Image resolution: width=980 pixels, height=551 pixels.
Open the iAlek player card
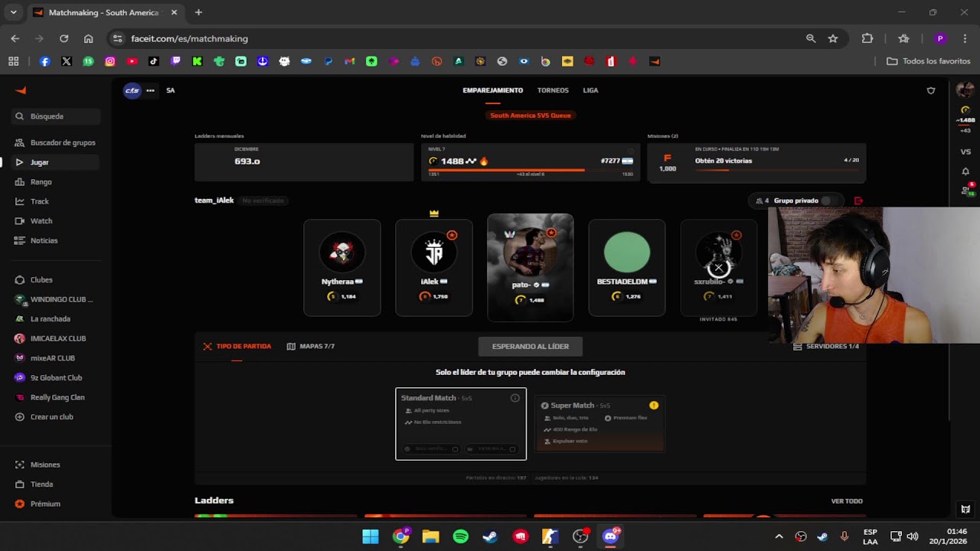pyautogui.click(x=434, y=268)
